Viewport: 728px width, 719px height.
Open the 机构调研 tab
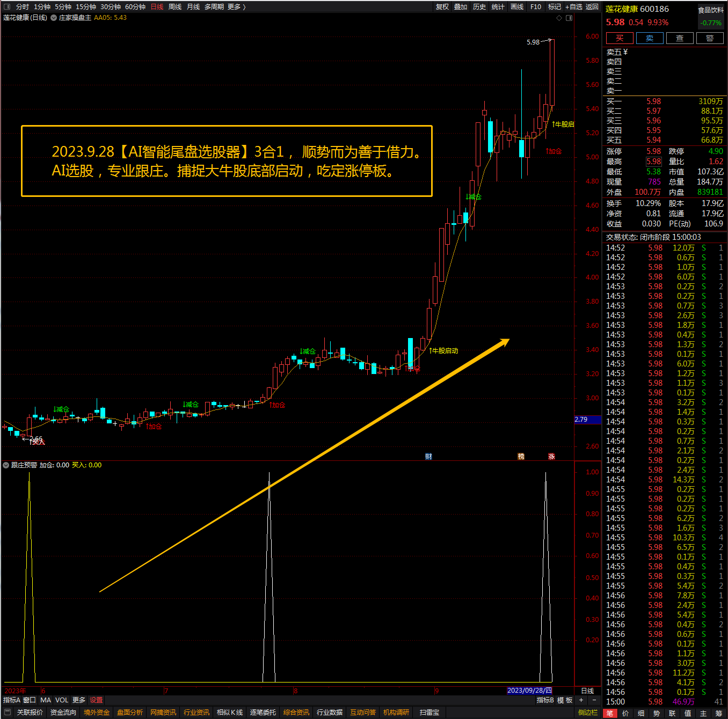[x=396, y=713]
